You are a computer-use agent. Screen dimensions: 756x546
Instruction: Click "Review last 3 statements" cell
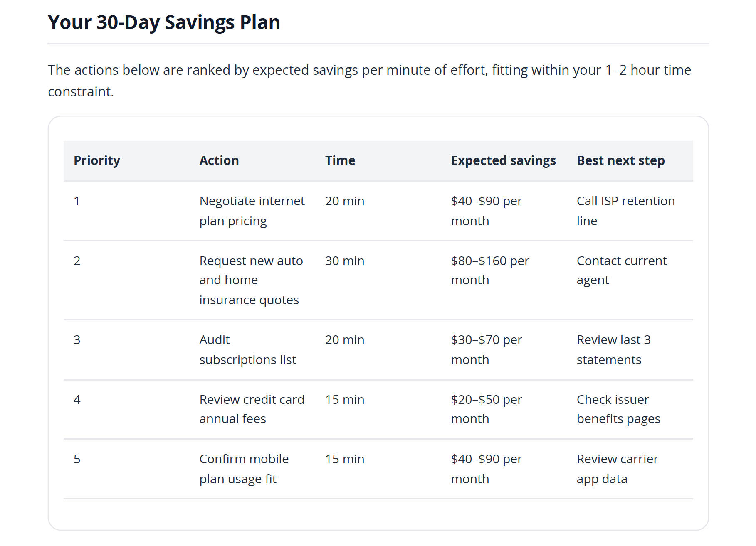[x=613, y=349]
